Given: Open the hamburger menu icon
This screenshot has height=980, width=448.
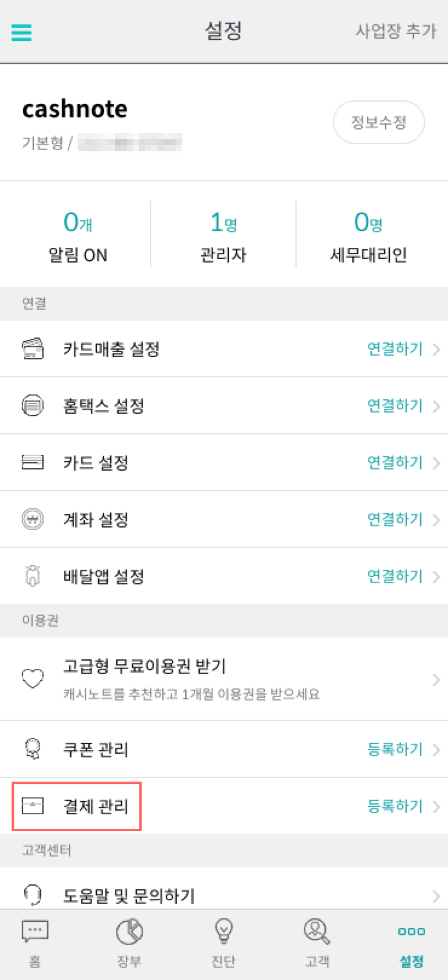Looking at the screenshot, I should [22, 32].
